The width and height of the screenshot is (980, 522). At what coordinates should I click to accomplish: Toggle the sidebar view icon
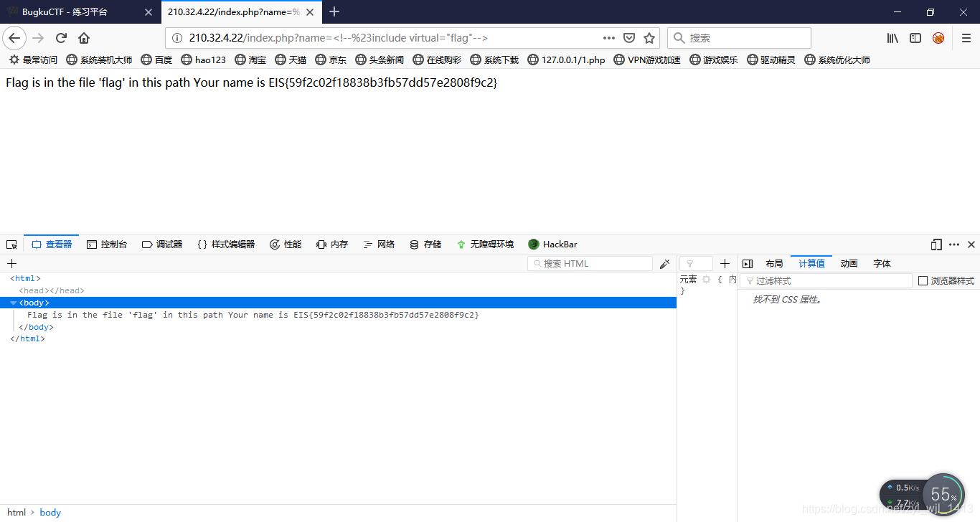click(x=915, y=38)
